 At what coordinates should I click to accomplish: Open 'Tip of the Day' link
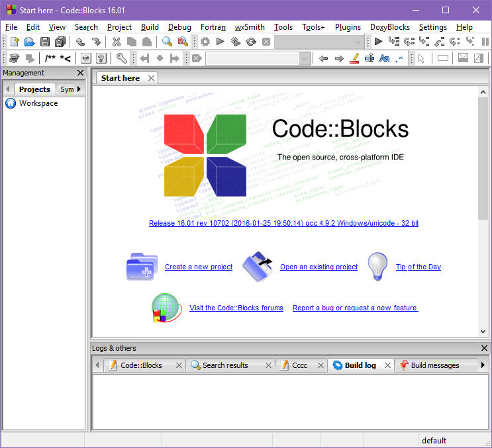pos(418,267)
